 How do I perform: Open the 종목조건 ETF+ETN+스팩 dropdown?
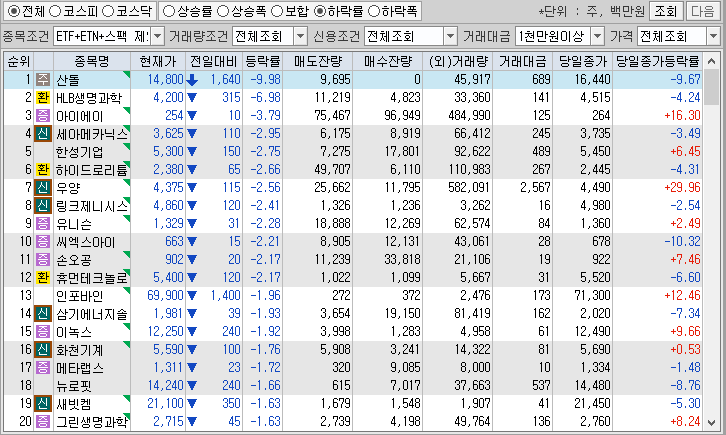click(x=157, y=36)
